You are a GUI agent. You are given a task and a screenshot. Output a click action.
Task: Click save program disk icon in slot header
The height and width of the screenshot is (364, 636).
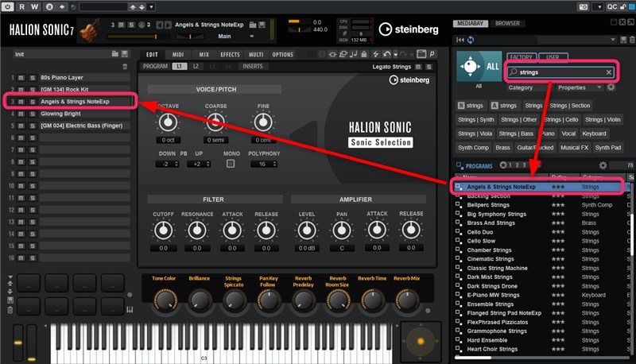coord(262,25)
